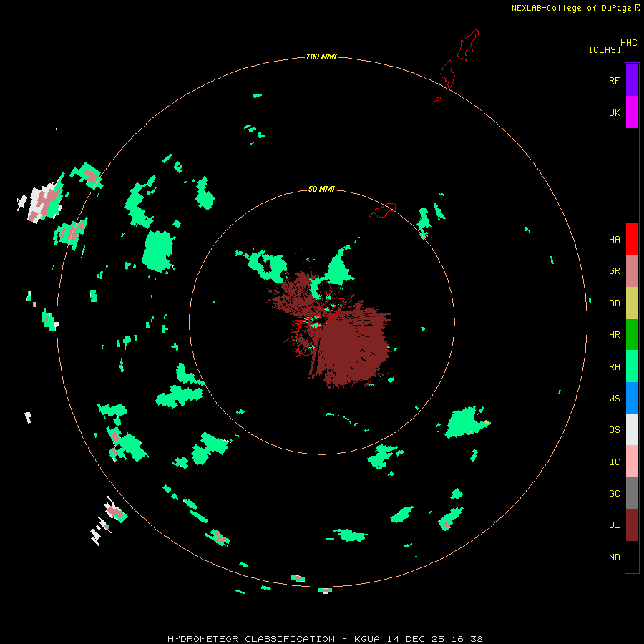Click the GR legend label
The width and height of the screenshot is (644, 644).
click(x=614, y=270)
